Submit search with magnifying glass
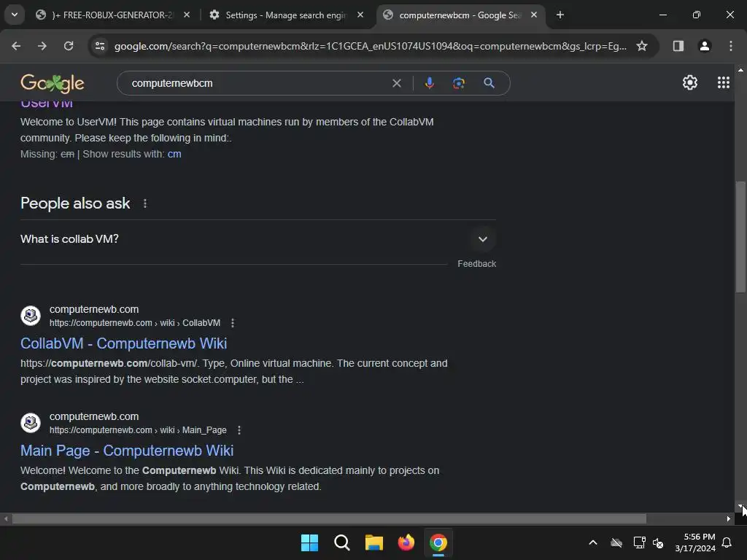The image size is (747, 560). (489, 83)
